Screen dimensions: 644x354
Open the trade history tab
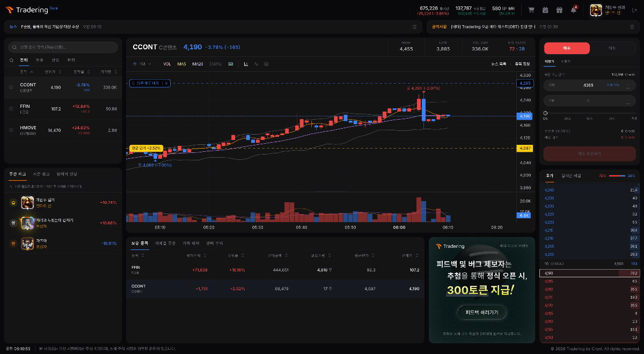pyautogui.click(x=190, y=243)
